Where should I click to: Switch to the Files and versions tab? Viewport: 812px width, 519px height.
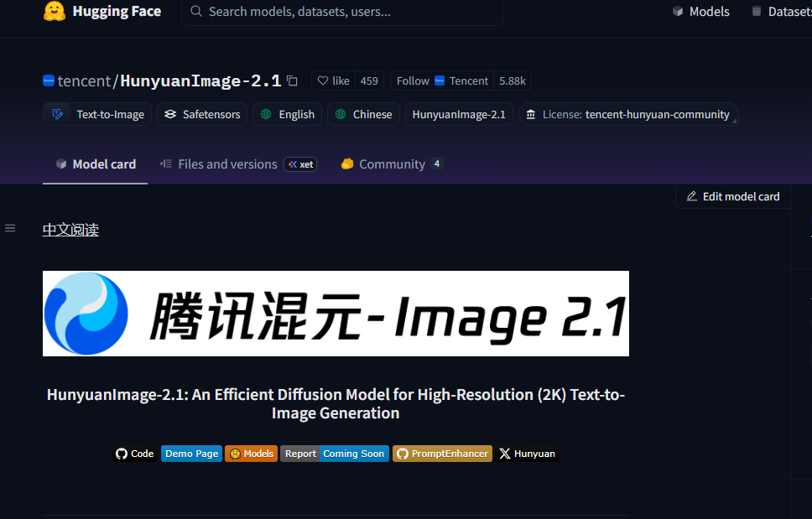[x=227, y=164]
